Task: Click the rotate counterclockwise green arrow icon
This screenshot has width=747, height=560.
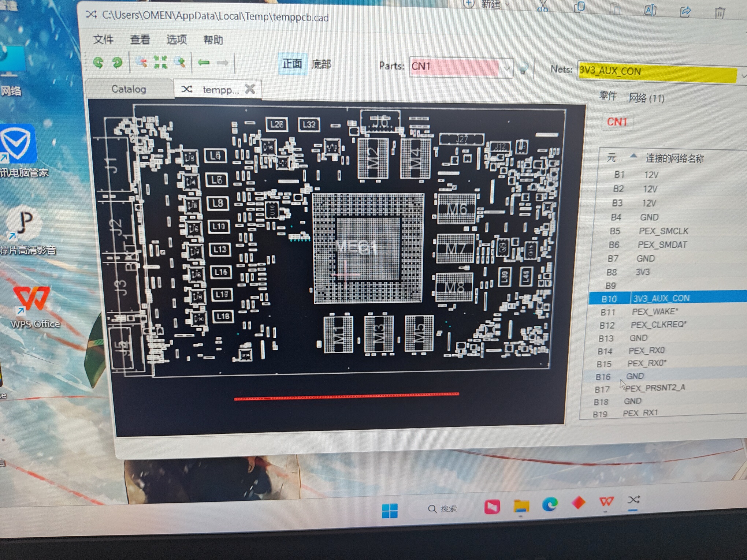Action: click(98, 62)
